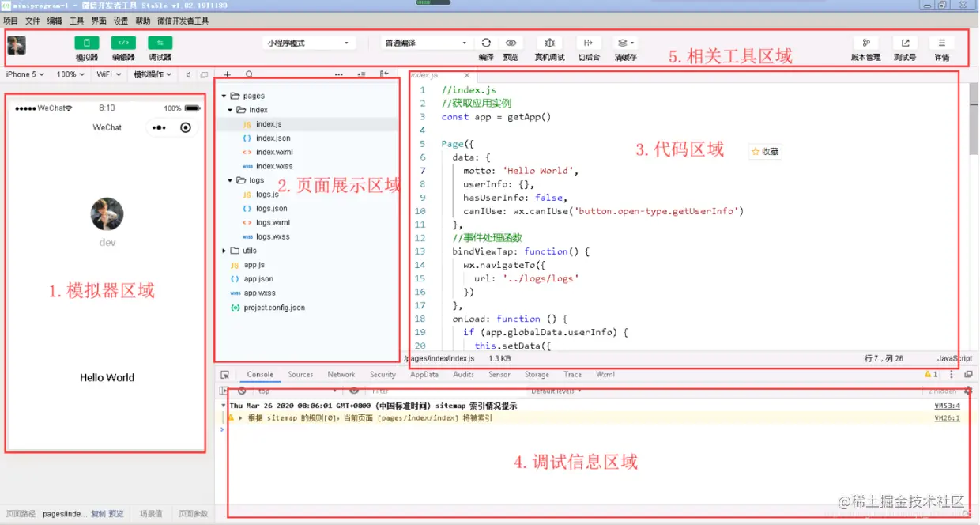Image resolution: width=980 pixels, height=525 pixels.
Task: Switch to the AppData tab
Action: point(424,375)
